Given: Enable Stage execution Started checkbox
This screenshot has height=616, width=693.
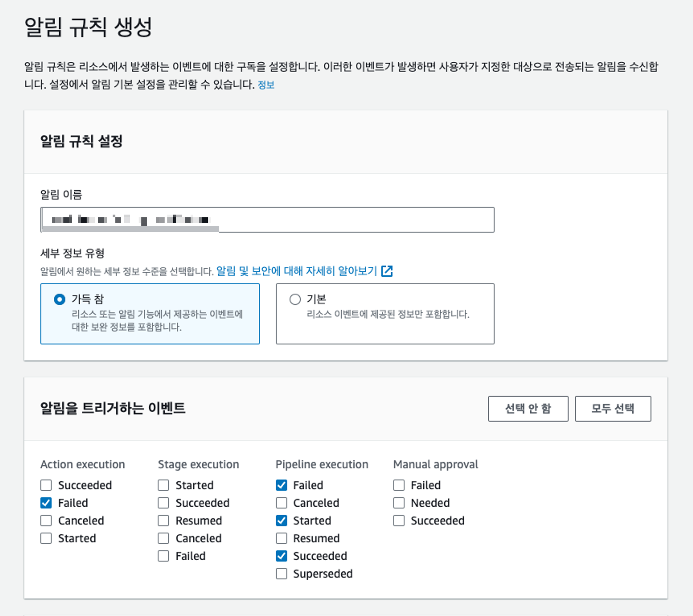Looking at the screenshot, I should 164,485.
